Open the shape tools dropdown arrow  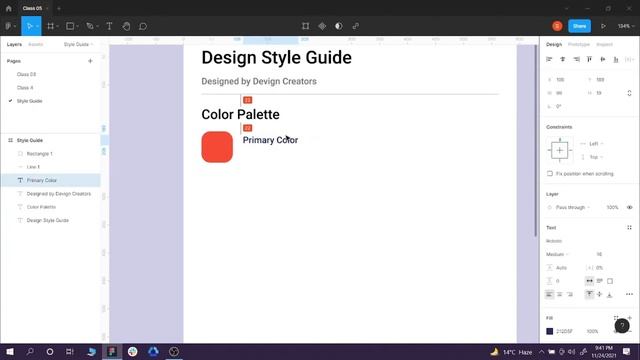(x=78, y=26)
